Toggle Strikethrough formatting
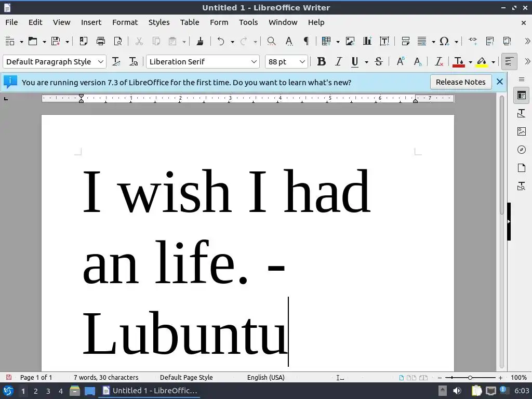 (x=379, y=62)
